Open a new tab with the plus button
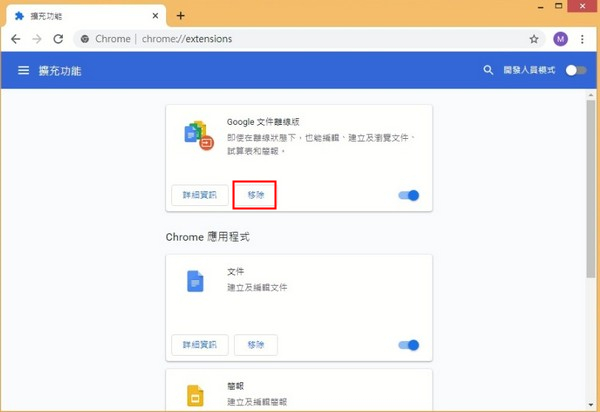 click(x=181, y=16)
